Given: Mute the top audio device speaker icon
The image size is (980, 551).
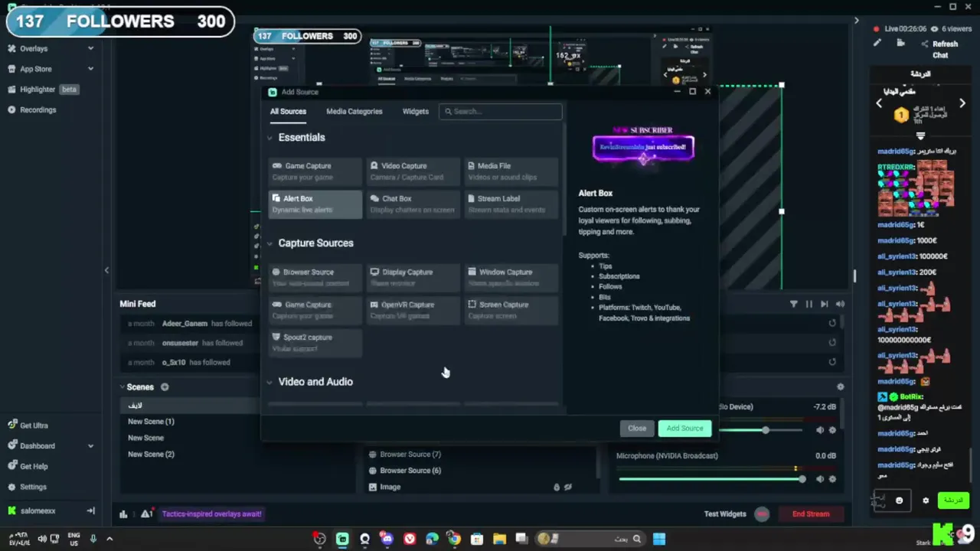Looking at the screenshot, I should [820, 430].
